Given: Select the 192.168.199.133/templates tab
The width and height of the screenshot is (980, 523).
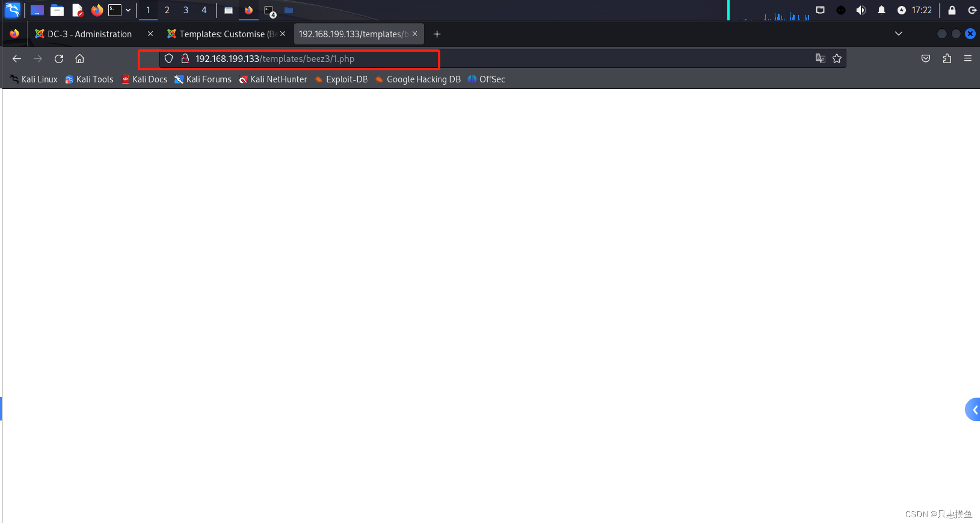Looking at the screenshot, I should pos(353,34).
